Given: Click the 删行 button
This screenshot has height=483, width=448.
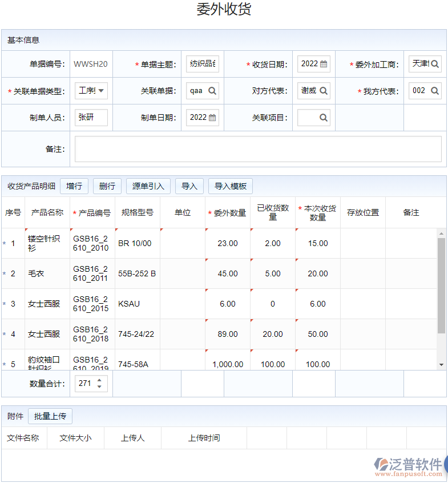Looking at the screenshot, I should tap(107, 186).
